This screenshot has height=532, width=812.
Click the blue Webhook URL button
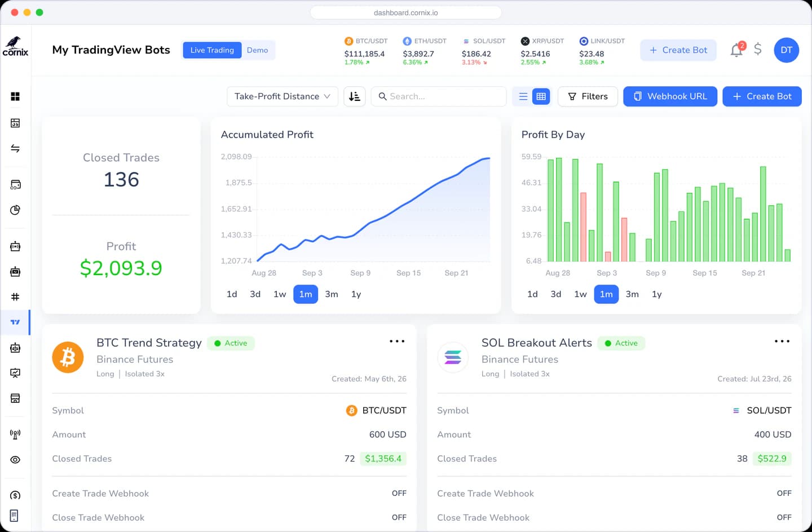pyautogui.click(x=670, y=96)
